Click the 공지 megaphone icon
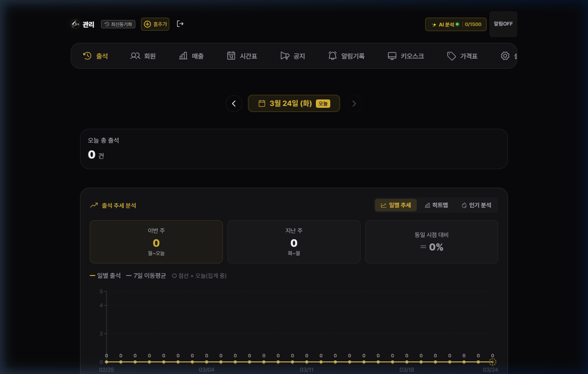The image size is (588, 374). point(285,56)
